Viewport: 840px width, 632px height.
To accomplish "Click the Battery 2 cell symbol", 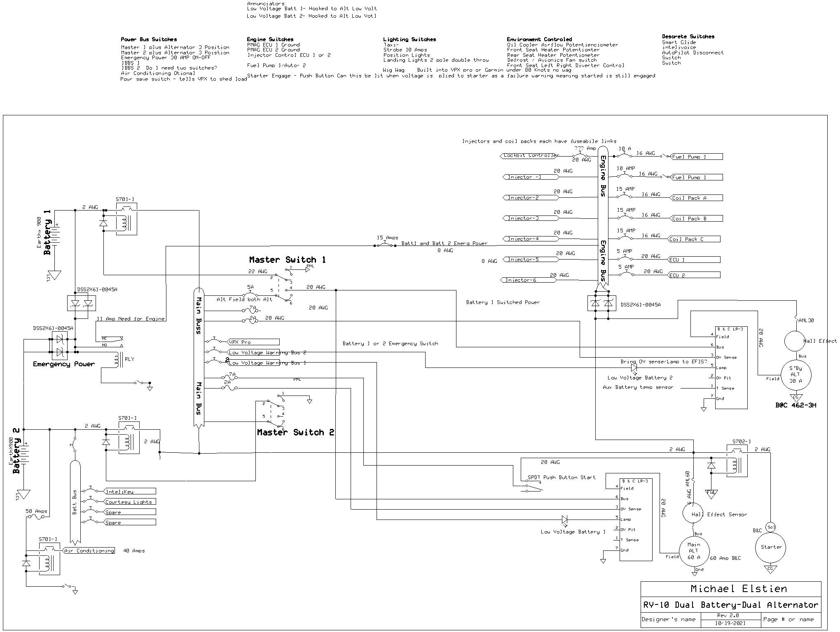I will [24, 454].
